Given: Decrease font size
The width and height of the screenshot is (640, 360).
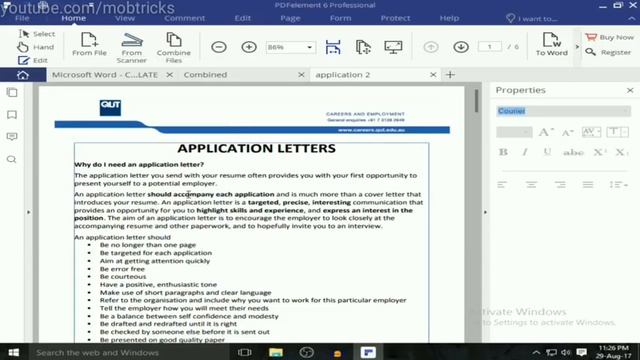Looking at the screenshot, I should (x=567, y=132).
